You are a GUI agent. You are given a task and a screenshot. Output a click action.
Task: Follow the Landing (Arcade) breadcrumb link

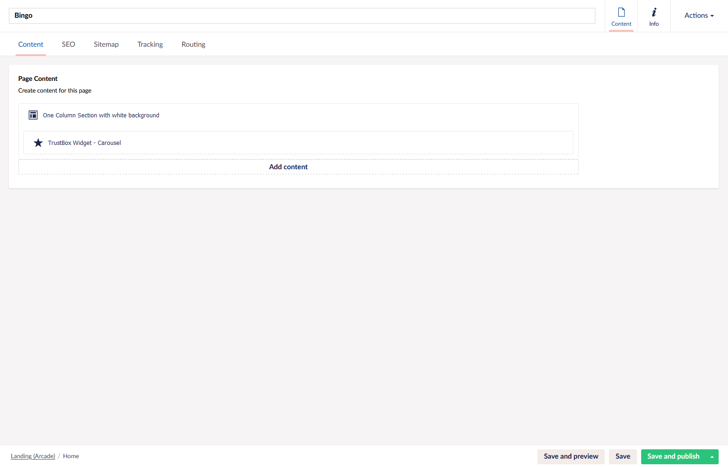point(33,456)
